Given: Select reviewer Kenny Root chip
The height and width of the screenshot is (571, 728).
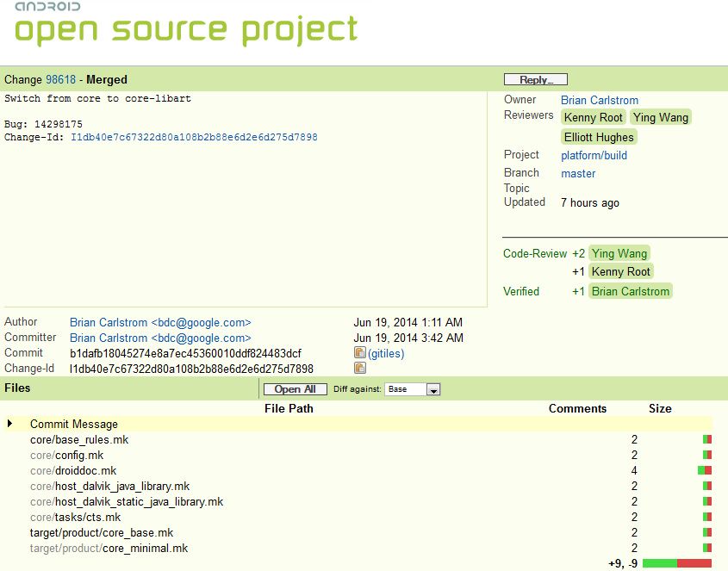Looking at the screenshot, I should pos(594,117).
